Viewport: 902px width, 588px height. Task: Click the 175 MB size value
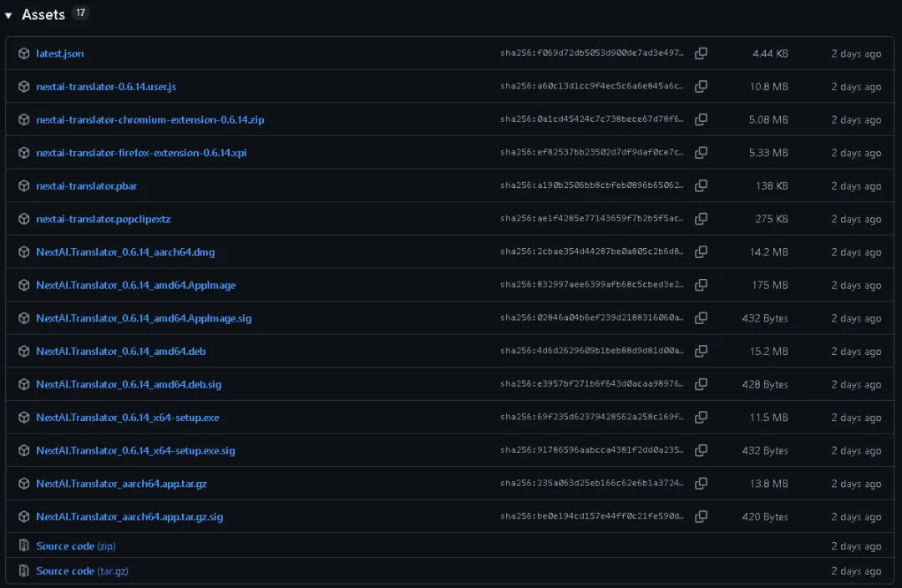click(770, 285)
